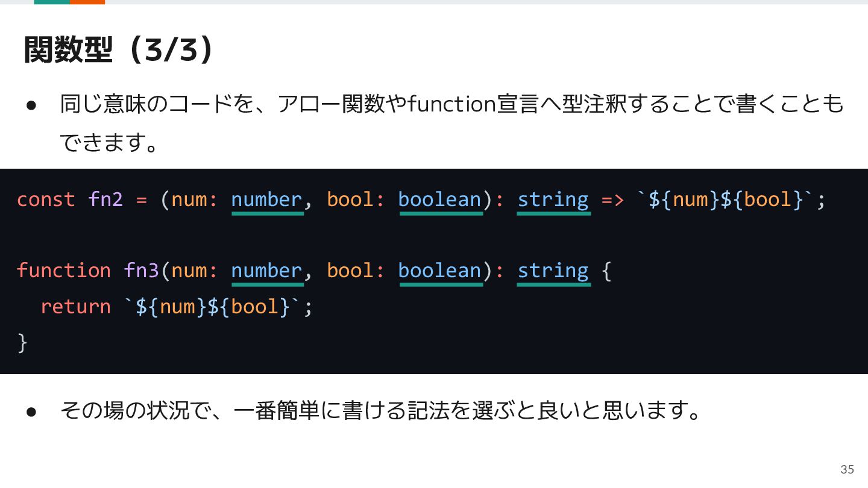
Task: Click the fn3 function name
Action: coord(141,271)
